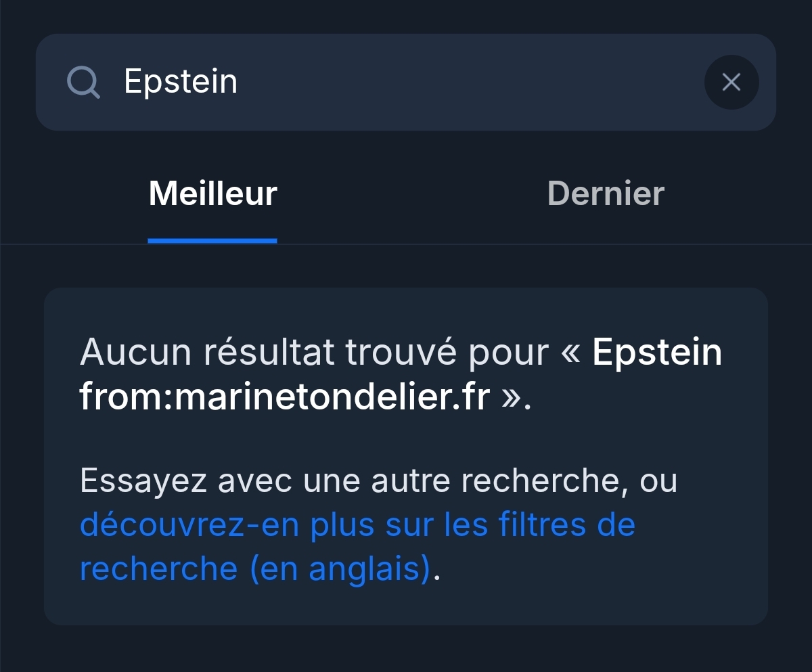Click "(en anglais)" at the link's end
Viewport: 812px width, 672px height.
click(340, 568)
